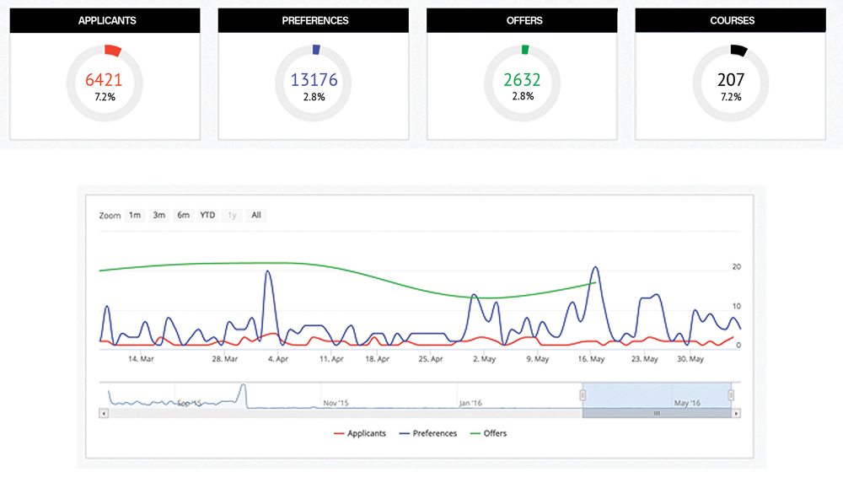The height and width of the screenshot is (504, 843).
Task: Toggle the Applicants series in legend
Action: point(360,433)
